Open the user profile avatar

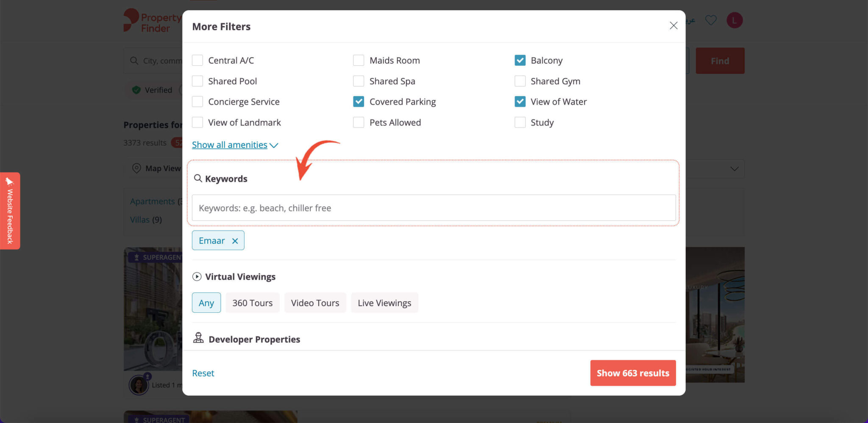[734, 20]
